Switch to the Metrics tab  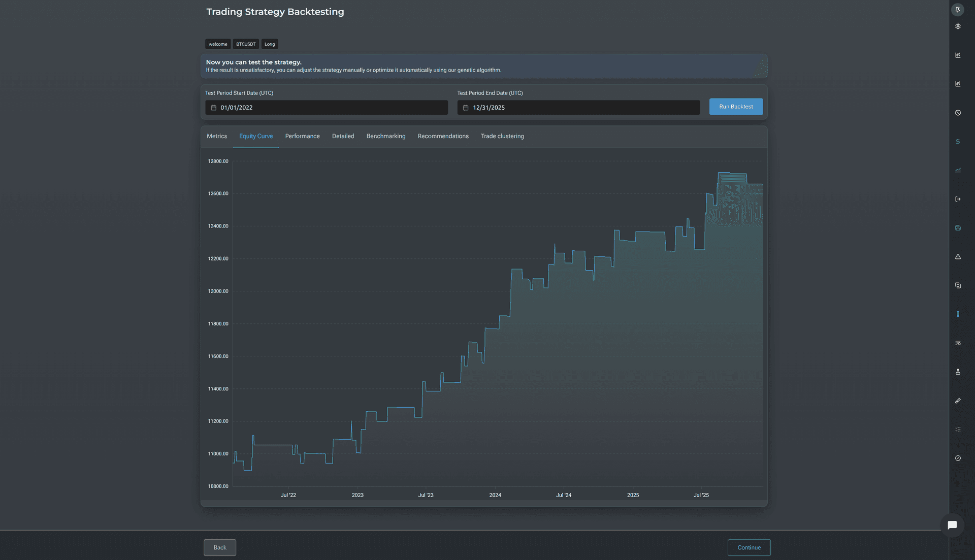(217, 136)
